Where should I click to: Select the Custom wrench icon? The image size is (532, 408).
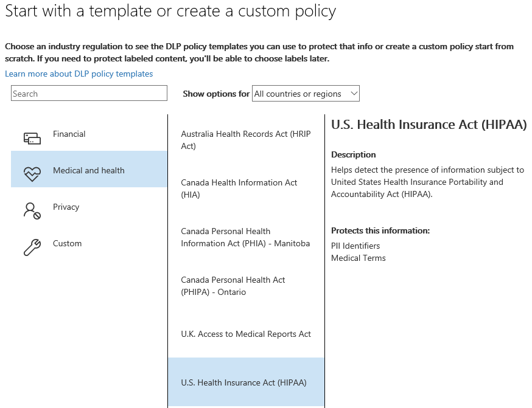[x=32, y=247]
